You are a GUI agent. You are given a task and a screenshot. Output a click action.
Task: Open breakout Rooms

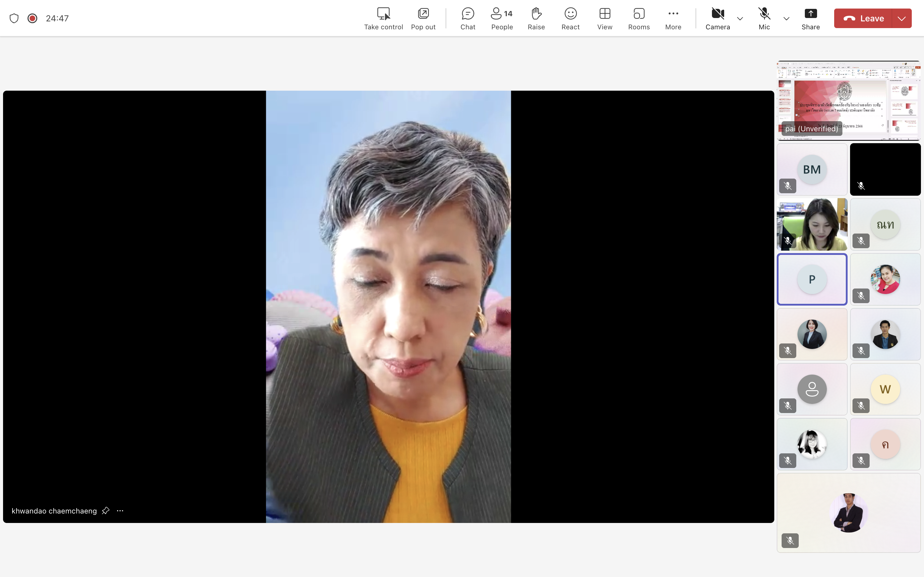coord(639,18)
